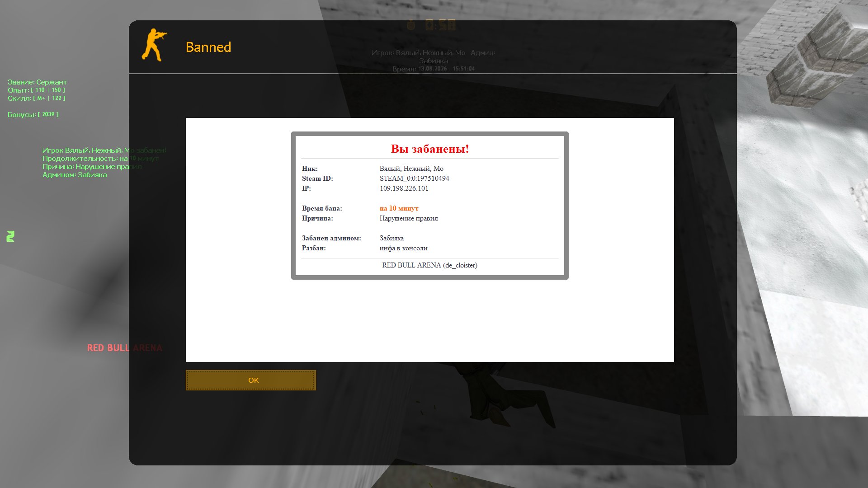Click the green "Игрок Вялый, Нежный, Мо забанен!" message
Screen dimensions: 868x488
pos(104,150)
